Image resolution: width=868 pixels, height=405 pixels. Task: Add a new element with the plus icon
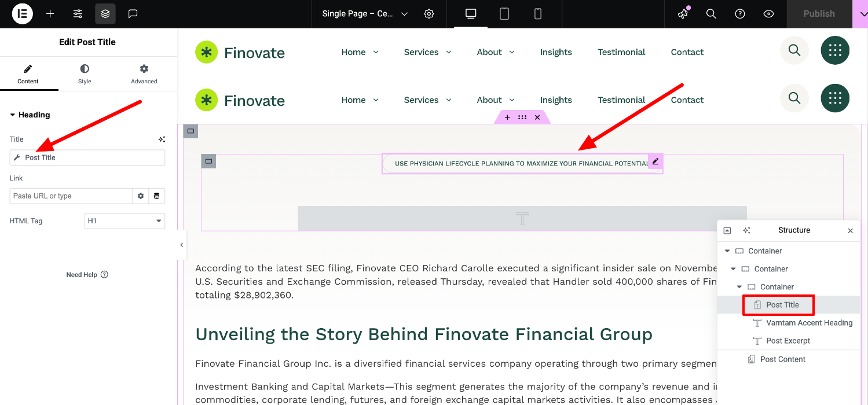[50, 13]
